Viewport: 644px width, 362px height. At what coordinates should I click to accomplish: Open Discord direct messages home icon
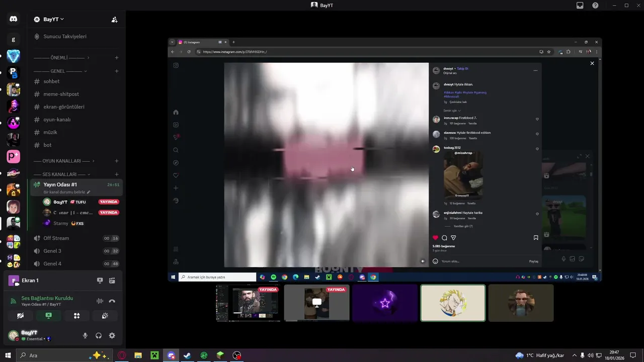coord(13,19)
